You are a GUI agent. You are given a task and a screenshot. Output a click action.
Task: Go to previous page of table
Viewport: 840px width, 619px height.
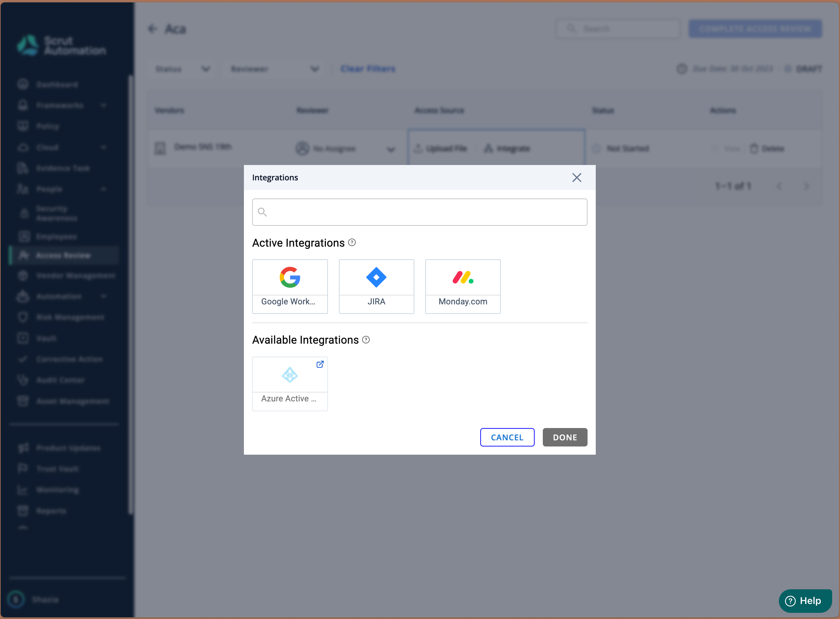(x=779, y=186)
